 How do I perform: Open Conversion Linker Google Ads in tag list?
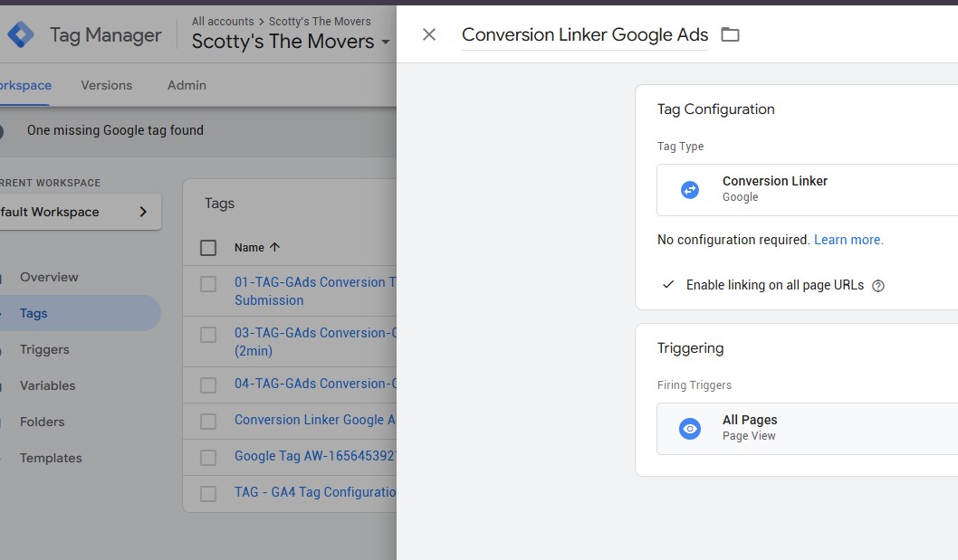[x=315, y=420]
